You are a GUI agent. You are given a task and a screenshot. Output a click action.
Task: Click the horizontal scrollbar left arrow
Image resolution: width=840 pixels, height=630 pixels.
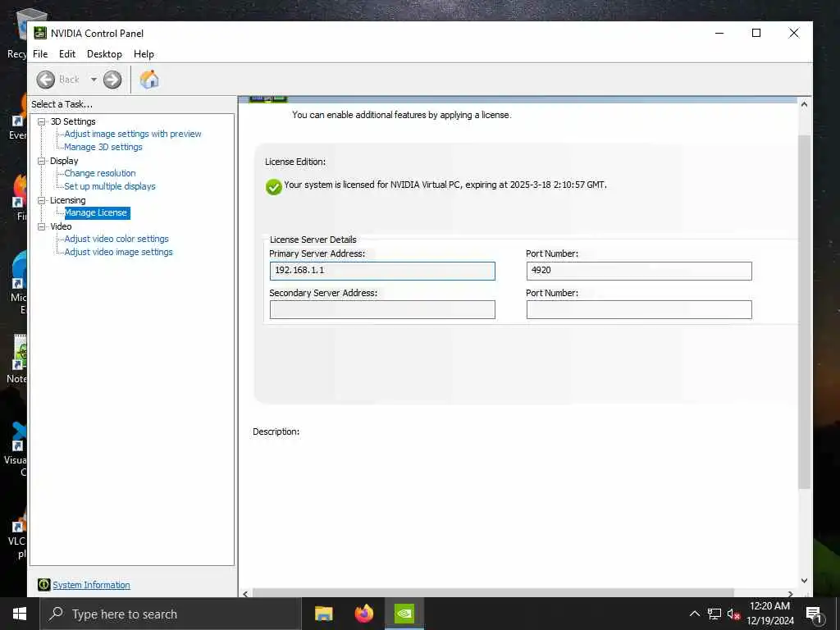click(245, 593)
